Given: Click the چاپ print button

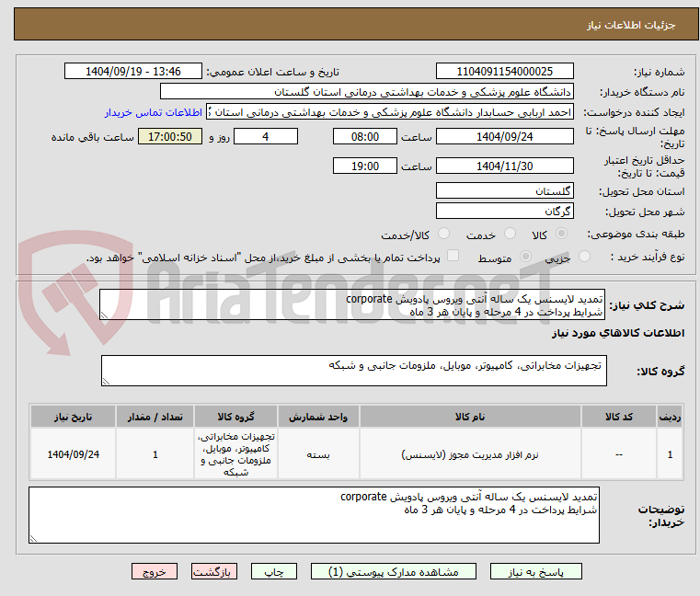Looking at the screenshot, I should coord(274,571).
